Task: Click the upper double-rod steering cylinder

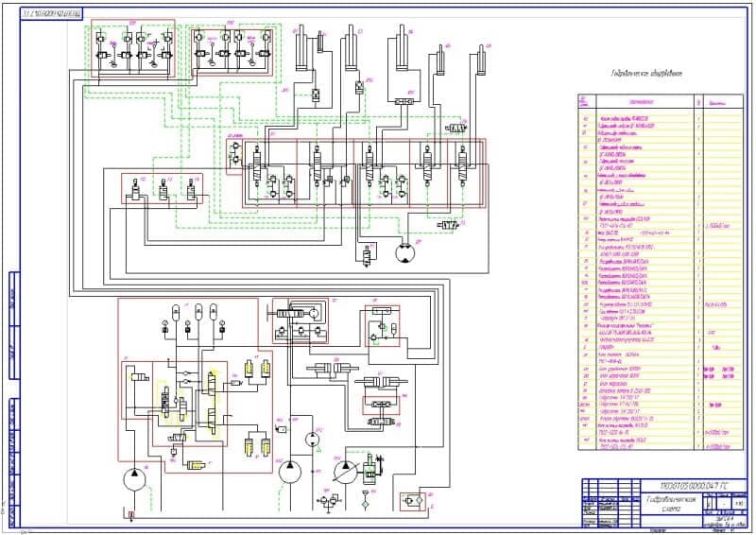Action: pos(333,369)
